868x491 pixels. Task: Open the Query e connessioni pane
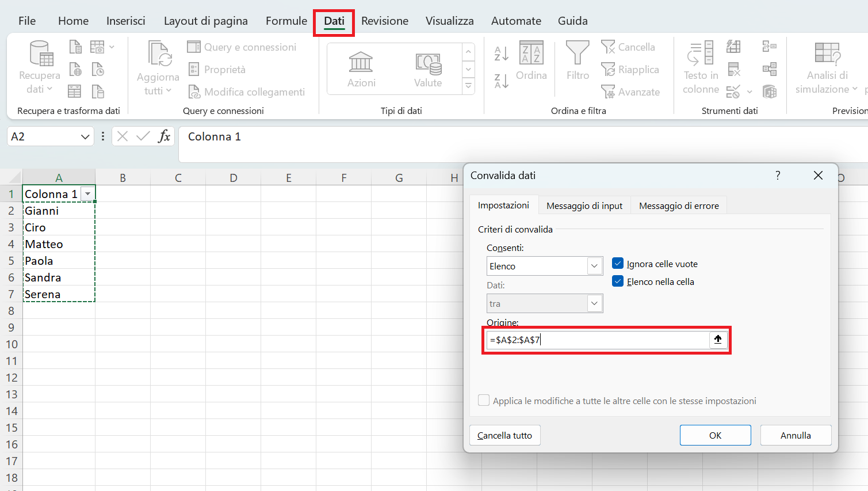coord(242,47)
